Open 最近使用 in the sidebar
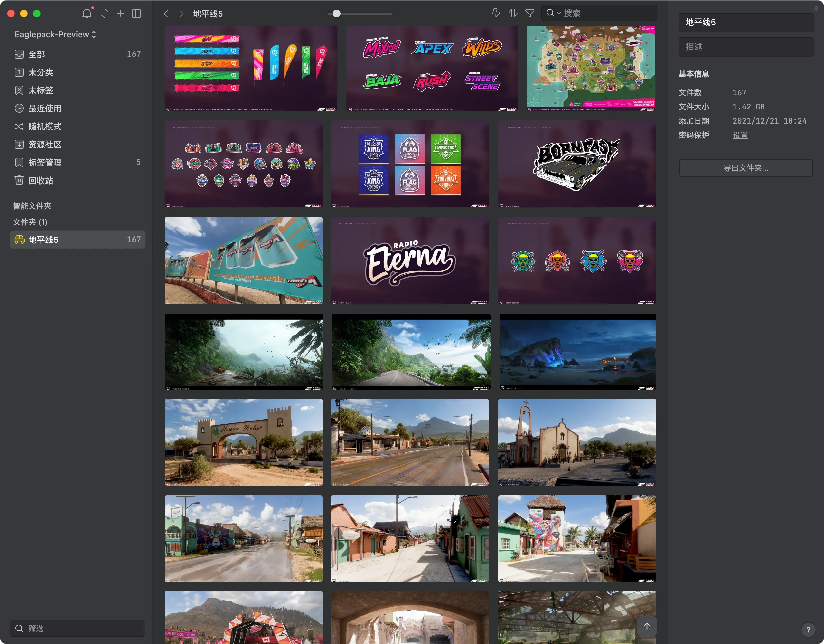This screenshot has height=644, width=824. click(77, 108)
